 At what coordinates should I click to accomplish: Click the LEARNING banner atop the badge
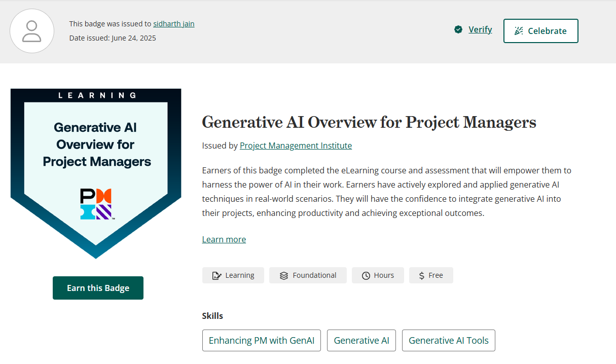coord(96,95)
